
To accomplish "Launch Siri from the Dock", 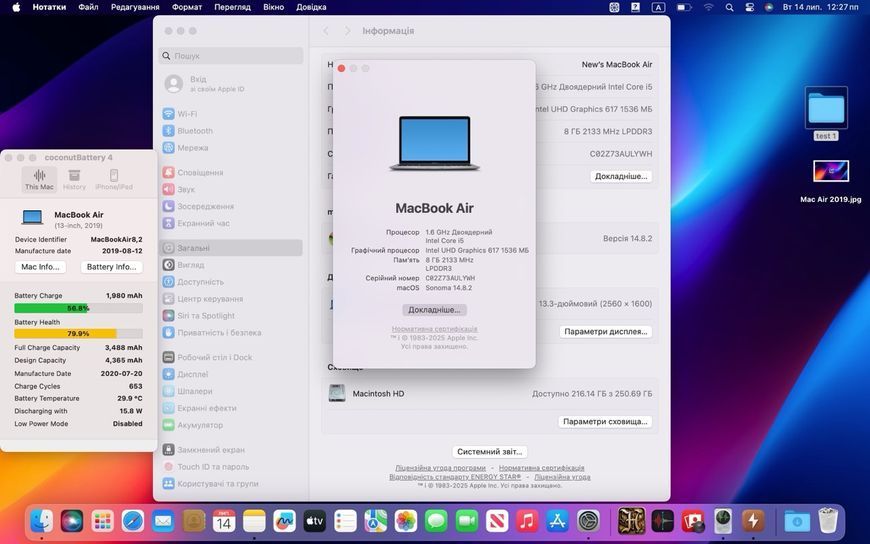I will pyautogui.click(x=72, y=521).
